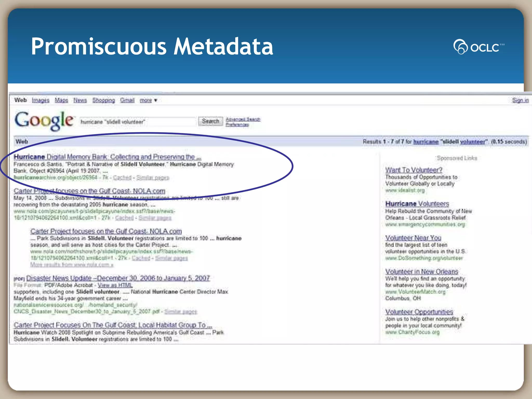Open 'Want To Volunteer?' sponsored link

[414, 170]
